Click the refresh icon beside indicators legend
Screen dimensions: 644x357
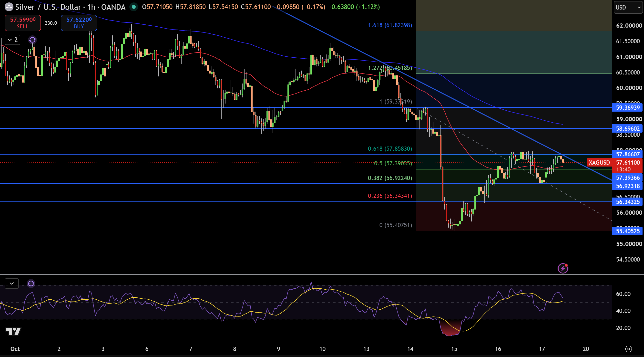click(x=32, y=40)
